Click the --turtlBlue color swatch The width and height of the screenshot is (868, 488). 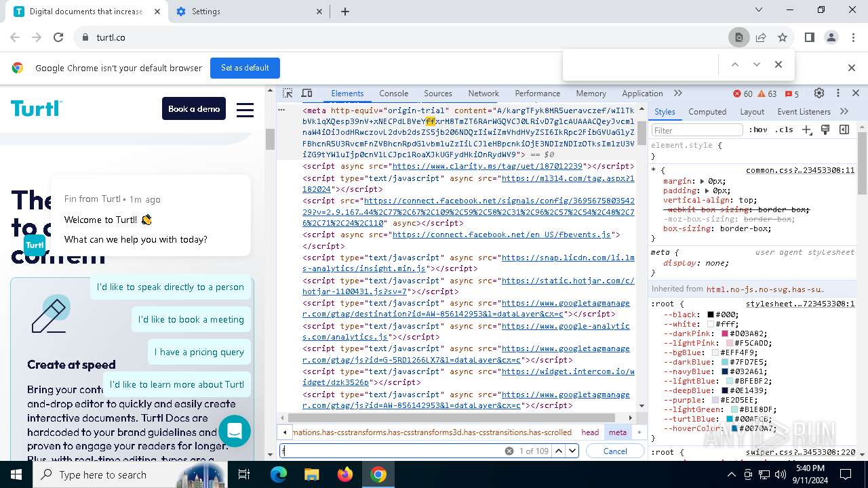730,419
